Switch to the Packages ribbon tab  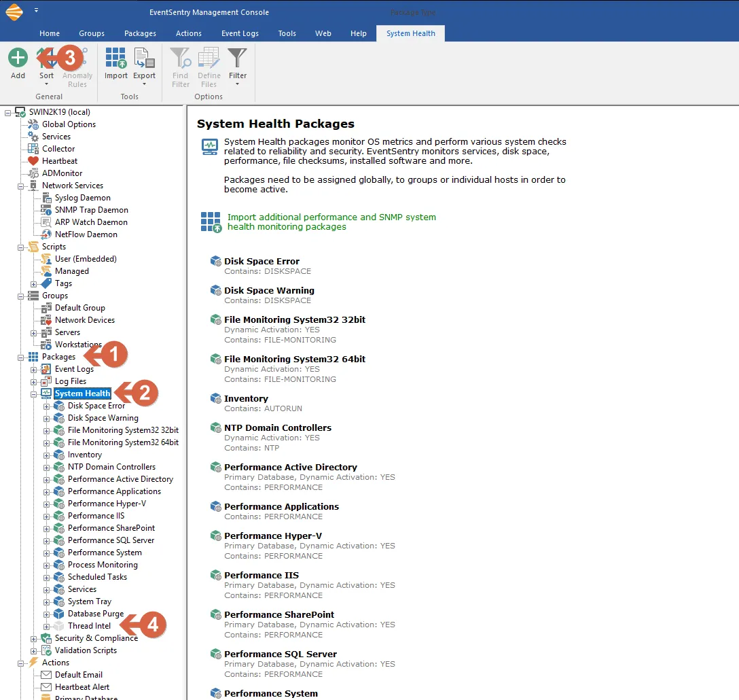pos(140,33)
